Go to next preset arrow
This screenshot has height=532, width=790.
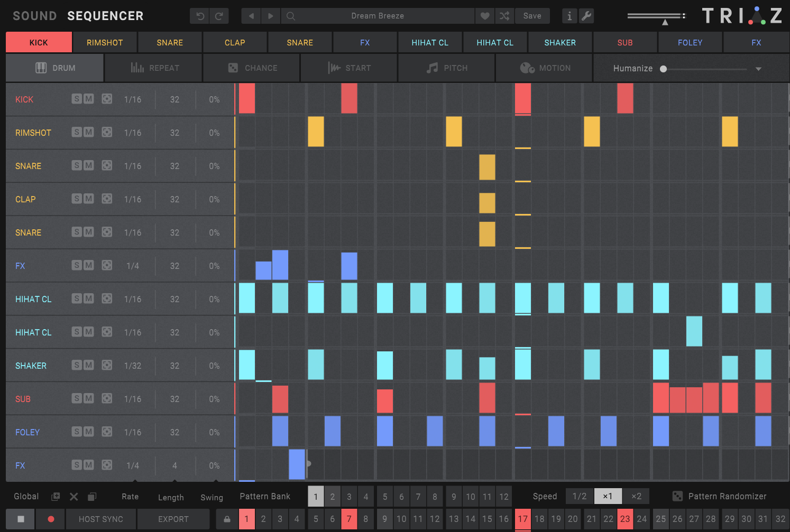point(271,16)
